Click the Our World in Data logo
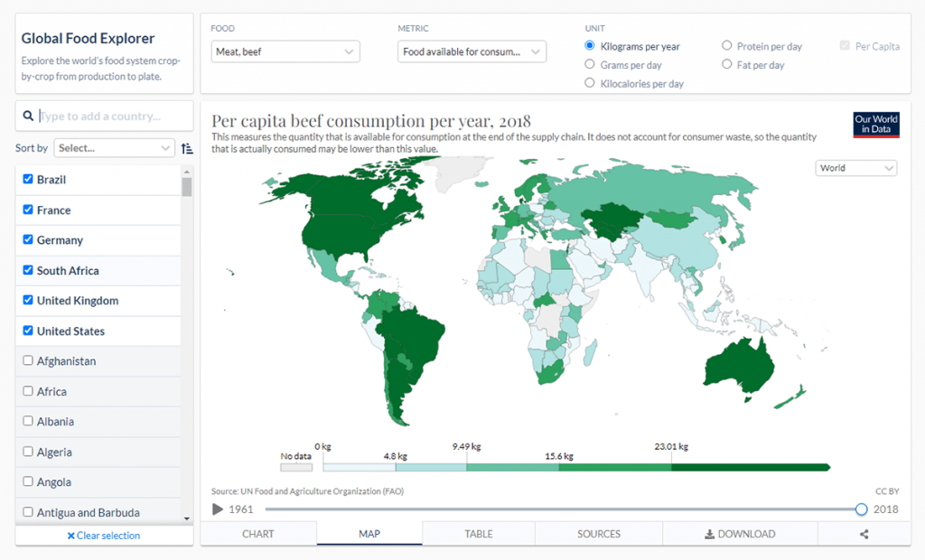The width and height of the screenshot is (925, 560). coord(875,125)
